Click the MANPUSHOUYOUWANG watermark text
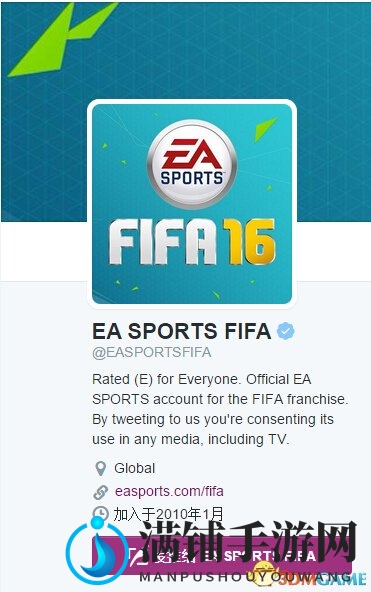This screenshot has width=371, height=592. (x=246, y=577)
